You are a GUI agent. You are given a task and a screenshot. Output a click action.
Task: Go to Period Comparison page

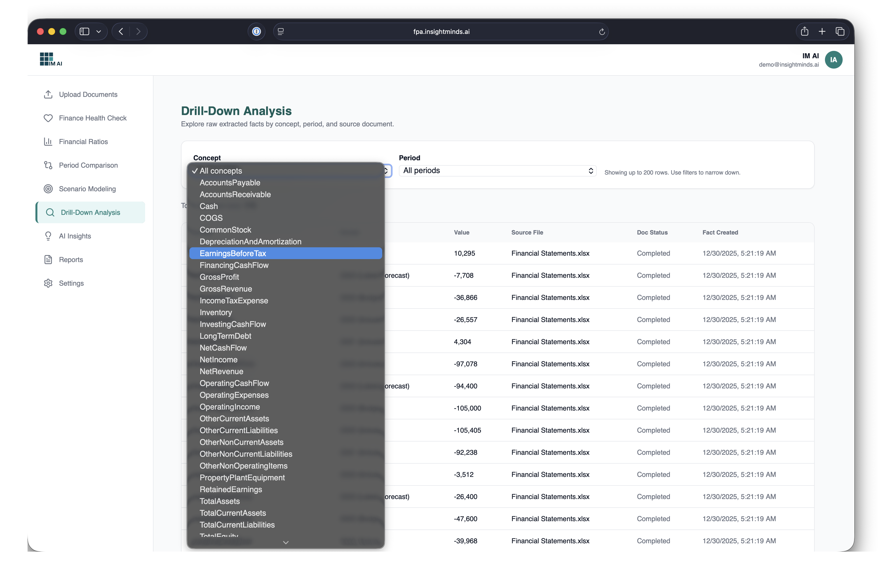coord(88,165)
